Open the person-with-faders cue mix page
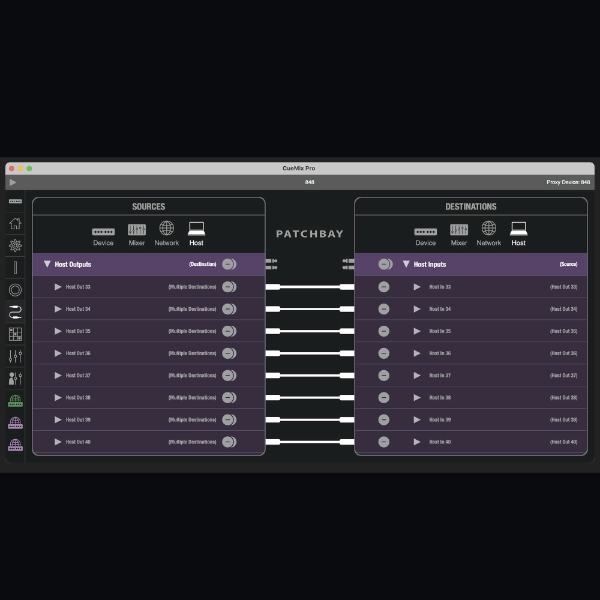This screenshot has height=600, width=600. click(x=15, y=378)
